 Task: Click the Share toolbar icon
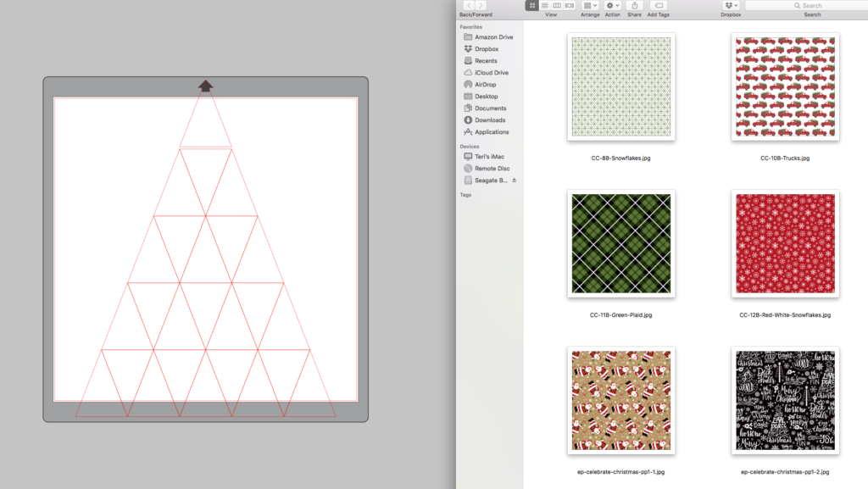click(635, 5)
